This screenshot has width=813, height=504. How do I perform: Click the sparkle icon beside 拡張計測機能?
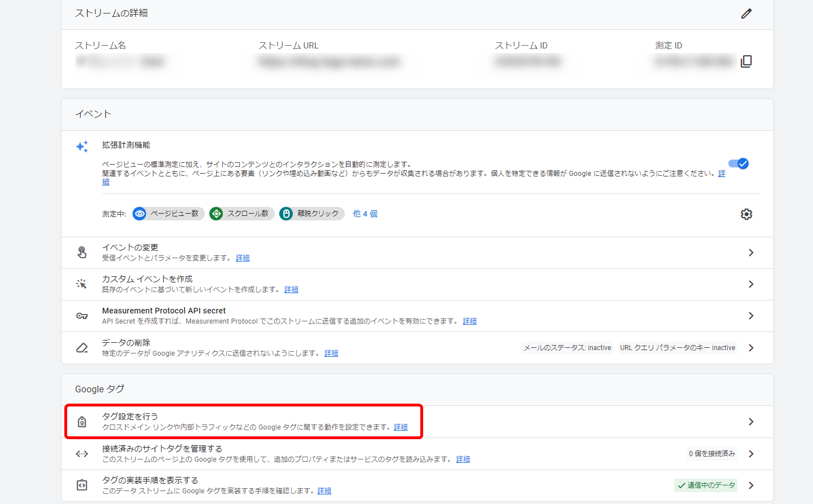click(x=82, y=147)
